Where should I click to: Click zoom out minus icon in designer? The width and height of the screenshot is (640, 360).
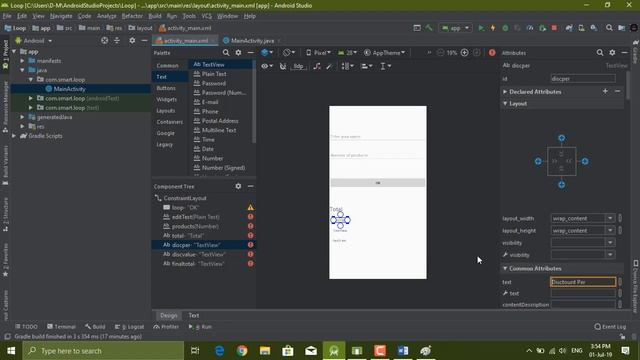(440, 53)
